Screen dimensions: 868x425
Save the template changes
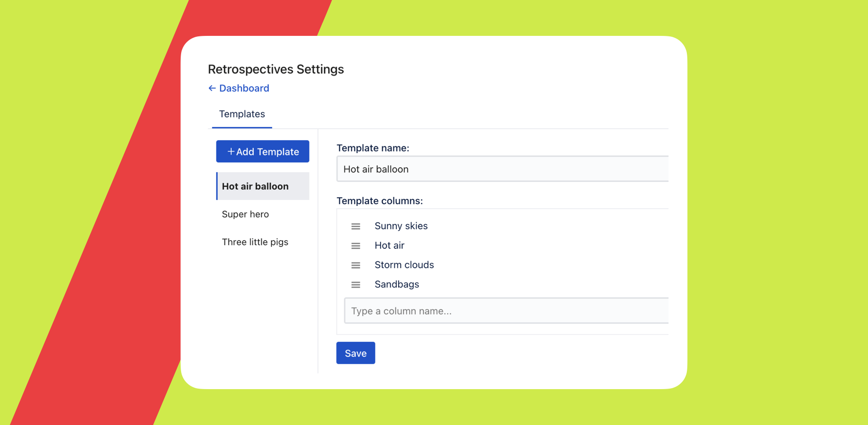356,353
